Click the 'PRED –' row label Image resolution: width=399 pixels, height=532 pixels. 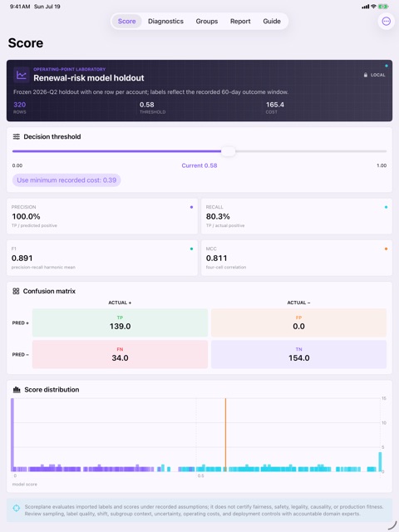coord(20,355)
